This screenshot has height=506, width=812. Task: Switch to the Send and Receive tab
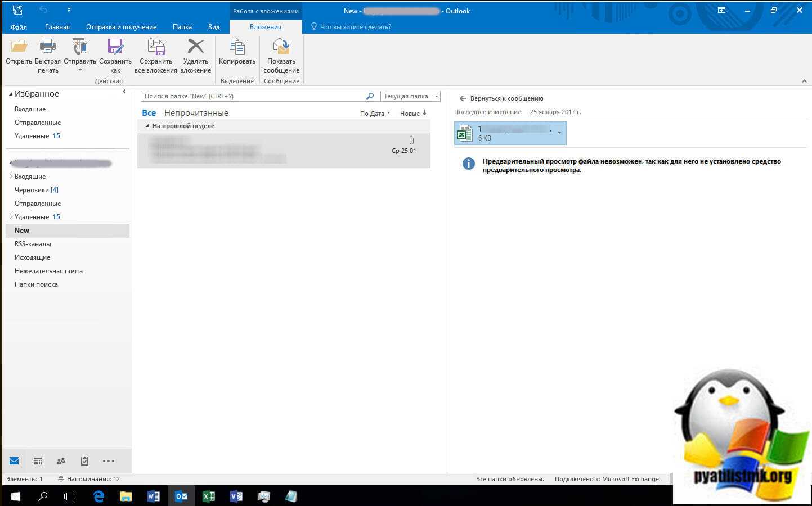point(121,27)
